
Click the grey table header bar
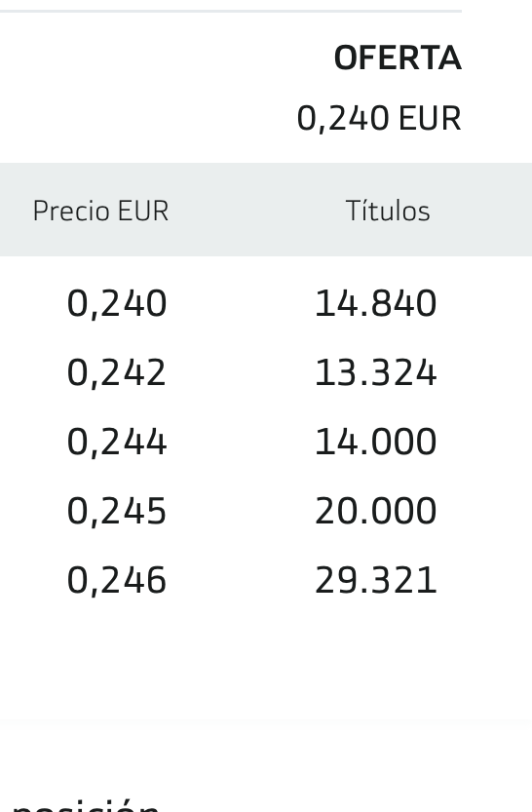coord(266,210)
